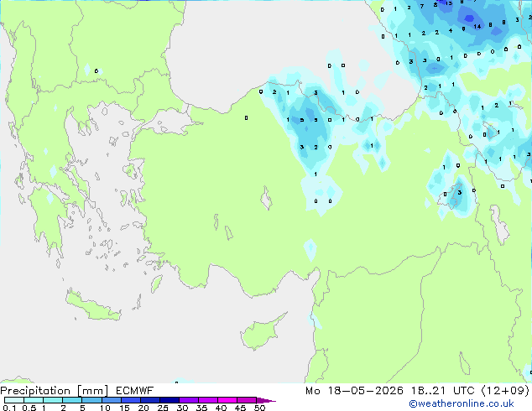Click the '18..21 UTC' time range text

(x=442, y=391)
